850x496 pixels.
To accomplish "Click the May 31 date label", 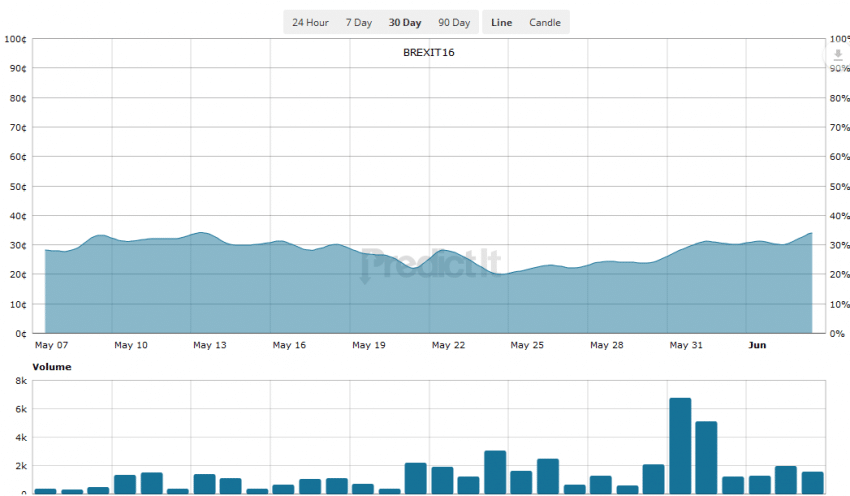I will pos(686,345).
